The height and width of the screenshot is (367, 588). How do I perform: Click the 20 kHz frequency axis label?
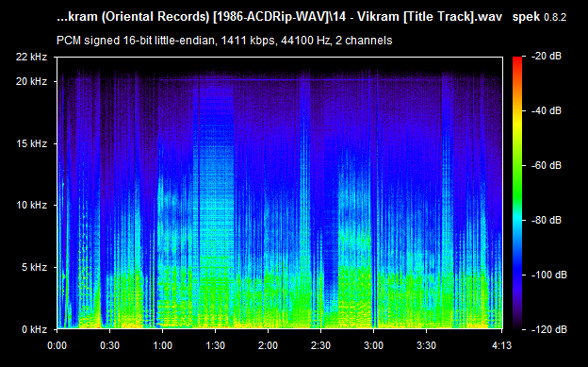(31, 81)
